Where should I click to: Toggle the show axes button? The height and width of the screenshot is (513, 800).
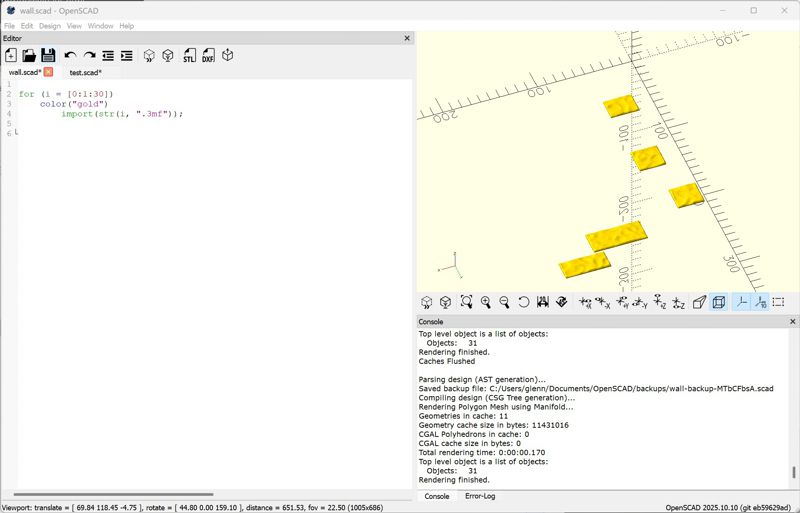(741, 302)
